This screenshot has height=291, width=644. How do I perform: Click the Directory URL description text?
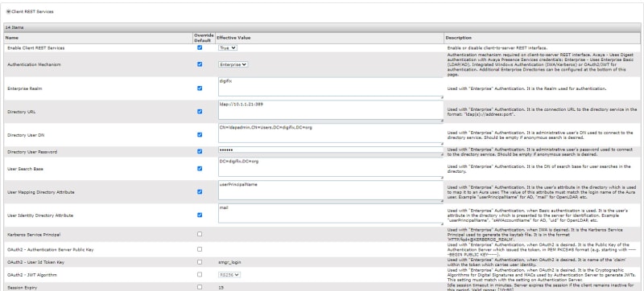[542, 112]
